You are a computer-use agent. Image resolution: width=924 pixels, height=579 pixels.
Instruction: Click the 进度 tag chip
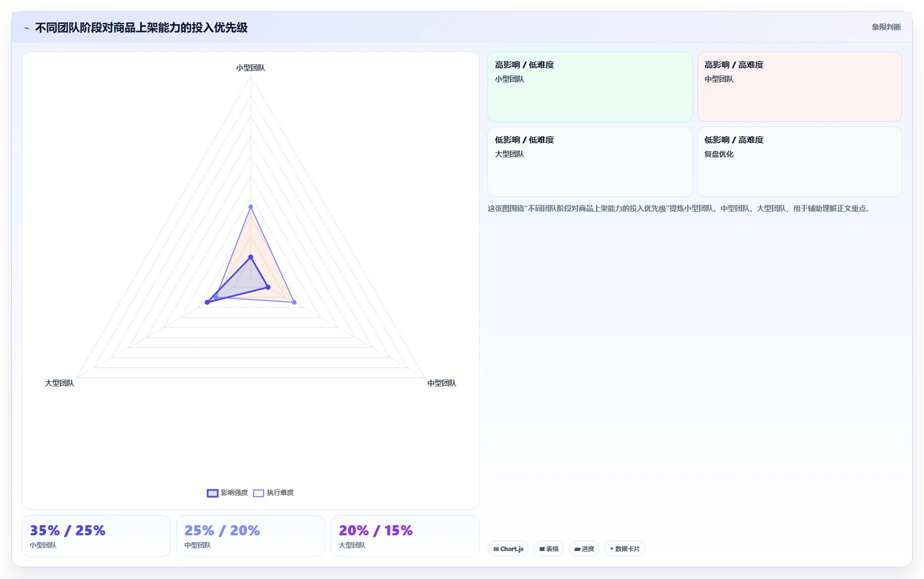click(584, 549)
